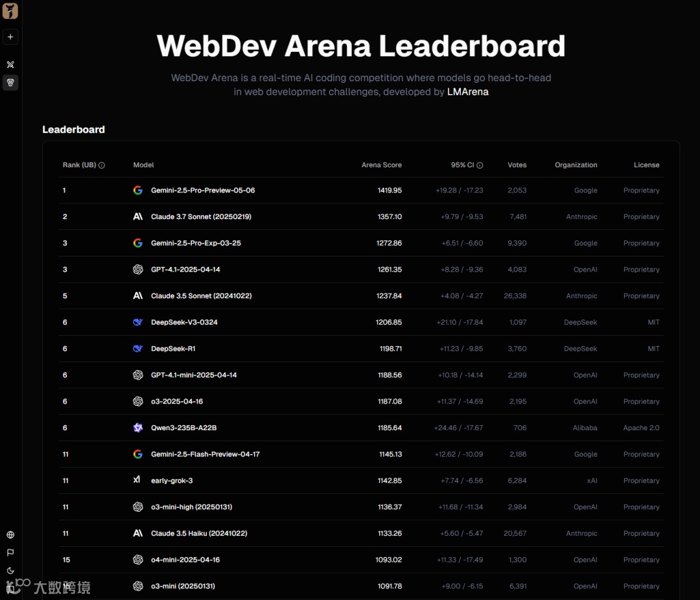The image size is (700, 600).
Task: Click the Organization column header
Action: coord(576,165)
